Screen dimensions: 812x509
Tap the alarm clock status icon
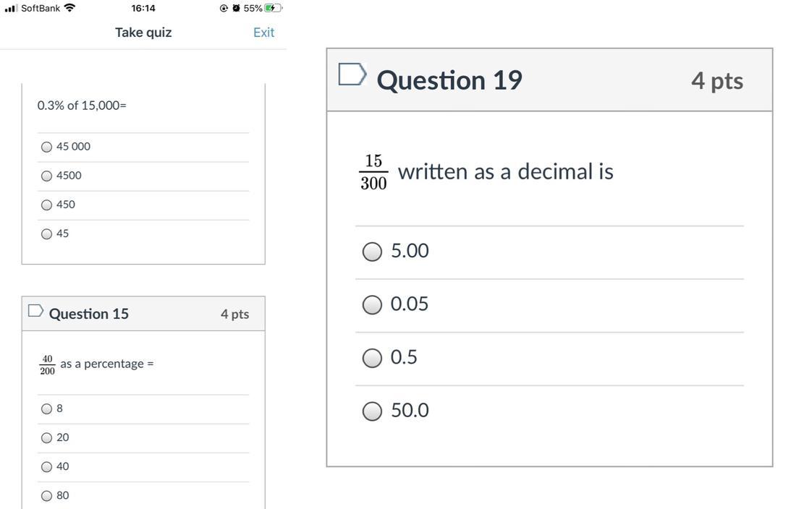coord(236,8)
